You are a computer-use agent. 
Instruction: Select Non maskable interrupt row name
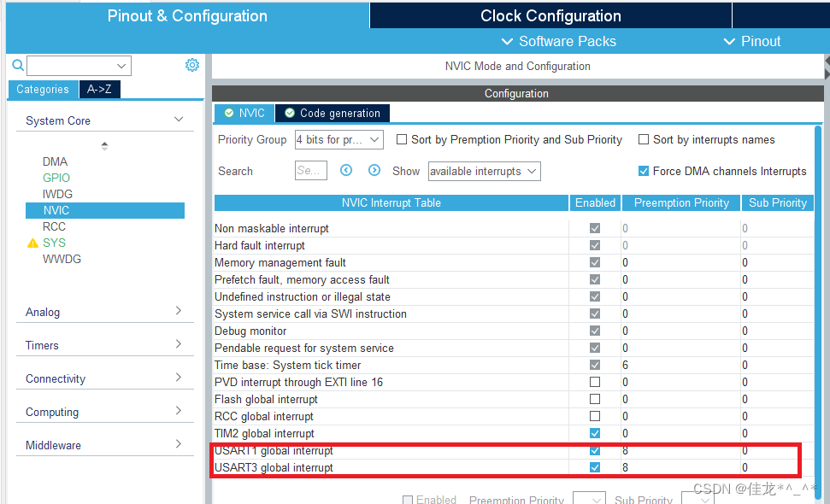coord(272,228)
